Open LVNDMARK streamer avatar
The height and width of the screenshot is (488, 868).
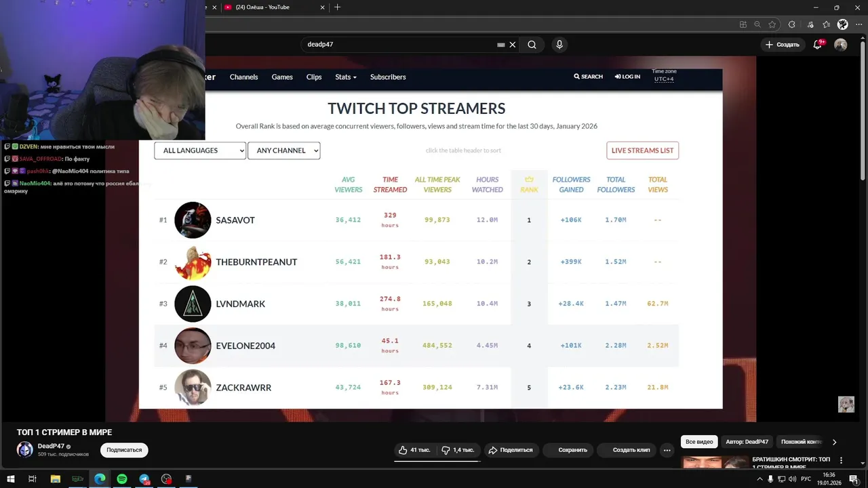pos(193,304)
